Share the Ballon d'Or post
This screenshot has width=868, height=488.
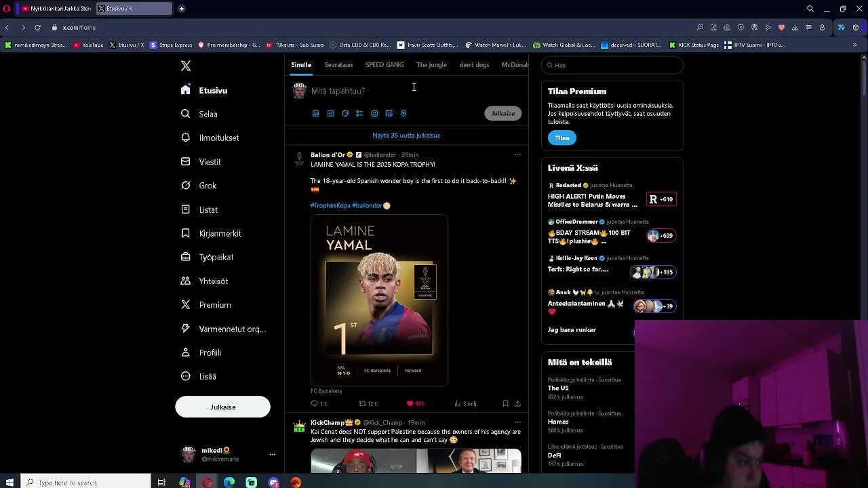tap(517, 403)
